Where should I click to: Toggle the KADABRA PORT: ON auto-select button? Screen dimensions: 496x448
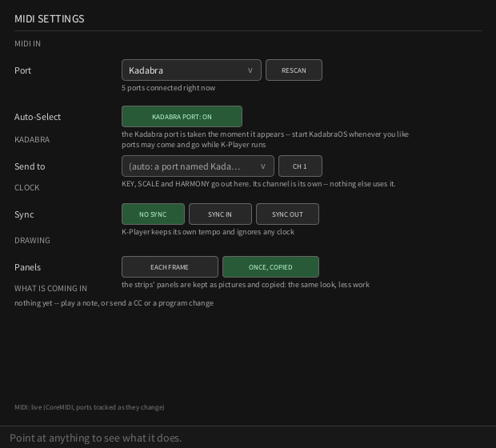tap(182, 117)
